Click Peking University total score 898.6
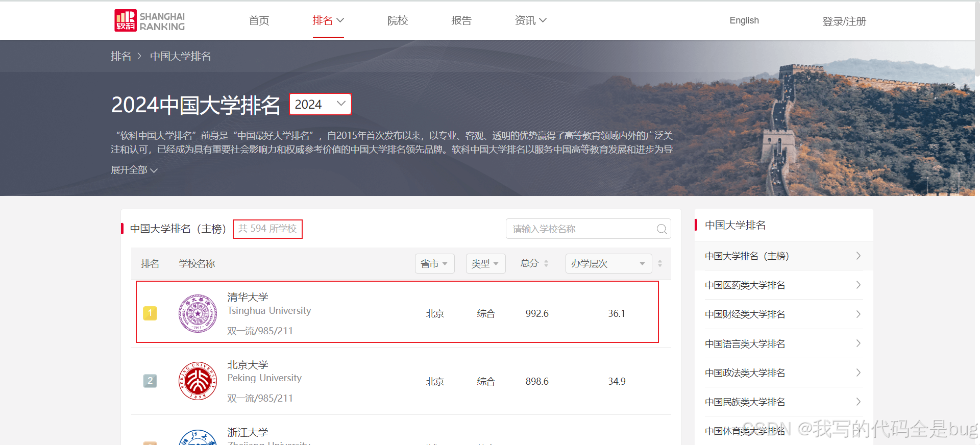Viewport: 980px width, 445px height. (537, 381)
